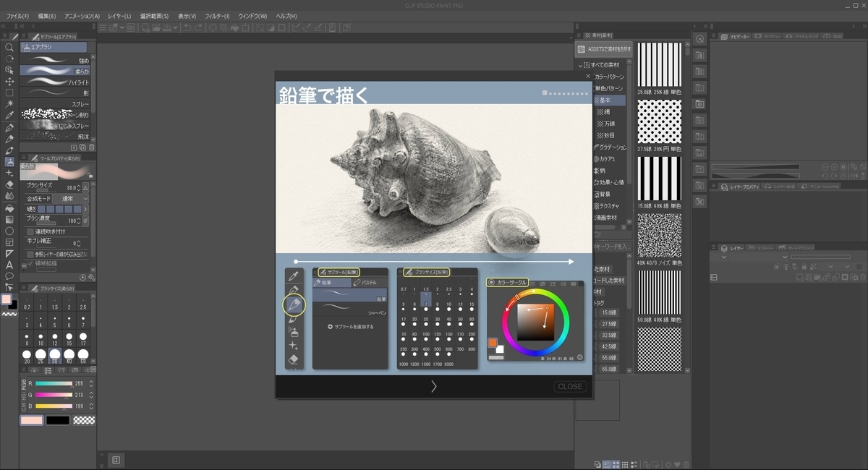Open the フィルター(I) menu
868x470 pixels.
pos(217,16)
